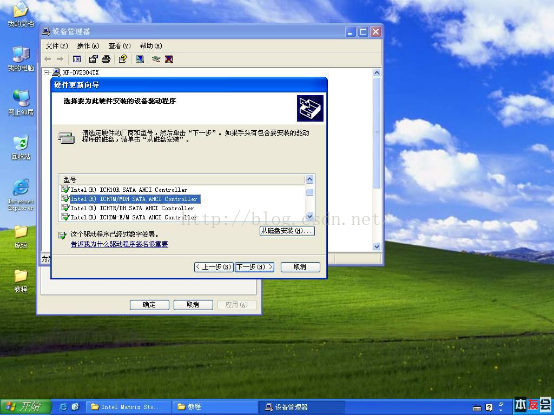This screenshot has width=554, height=416.
Task: Collapse the computer root tree node
Action: coord(47,72)
